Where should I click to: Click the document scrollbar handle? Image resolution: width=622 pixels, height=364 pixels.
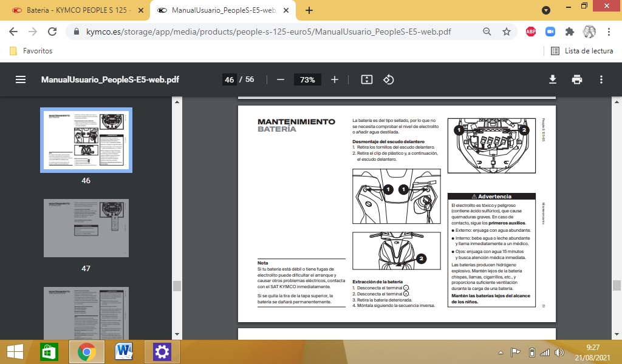point(617,285)
